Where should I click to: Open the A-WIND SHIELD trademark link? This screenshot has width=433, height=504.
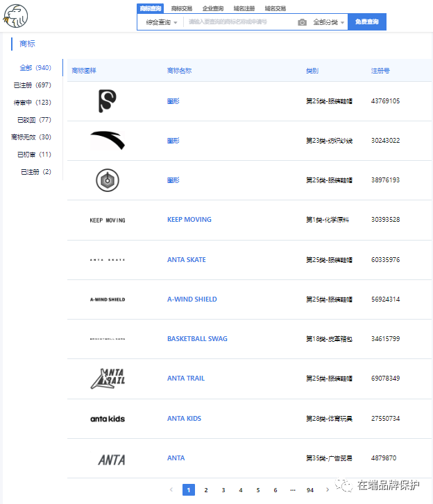click(x=192, y=299)
